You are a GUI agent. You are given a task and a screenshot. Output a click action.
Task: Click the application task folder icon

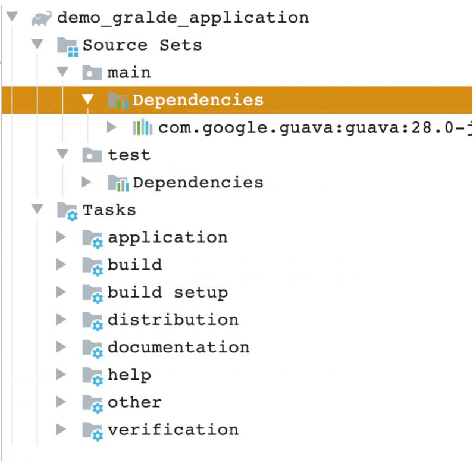point(92,238)
